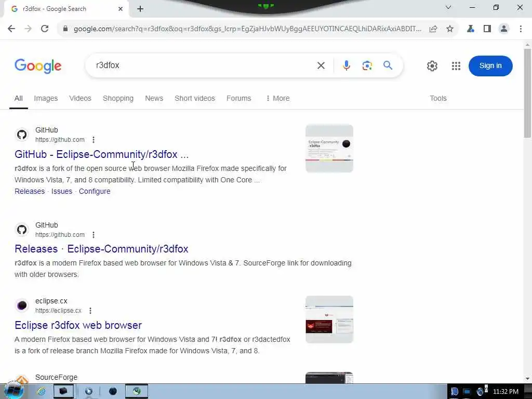Open options for first GitHub result
Image resolution: width=532 pixels, height=399 pixels.
94,139
